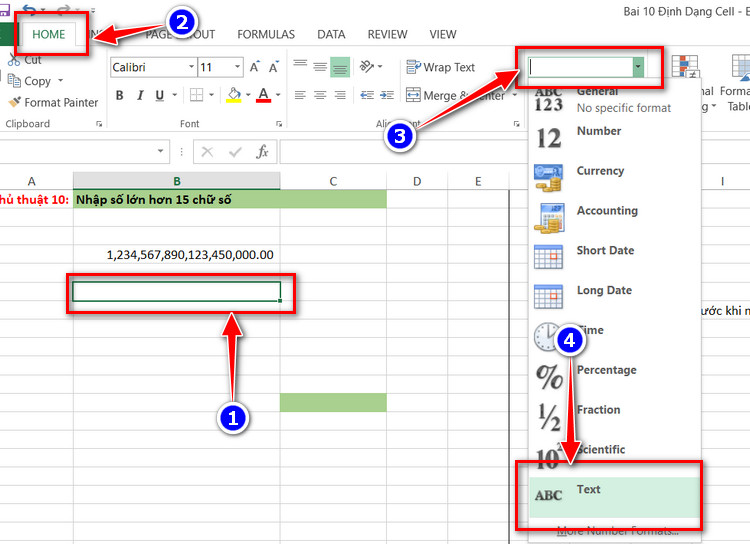Open the Merge & Center dropdown arrow
The width and height of the screenshot is (750, 544).
515,95
